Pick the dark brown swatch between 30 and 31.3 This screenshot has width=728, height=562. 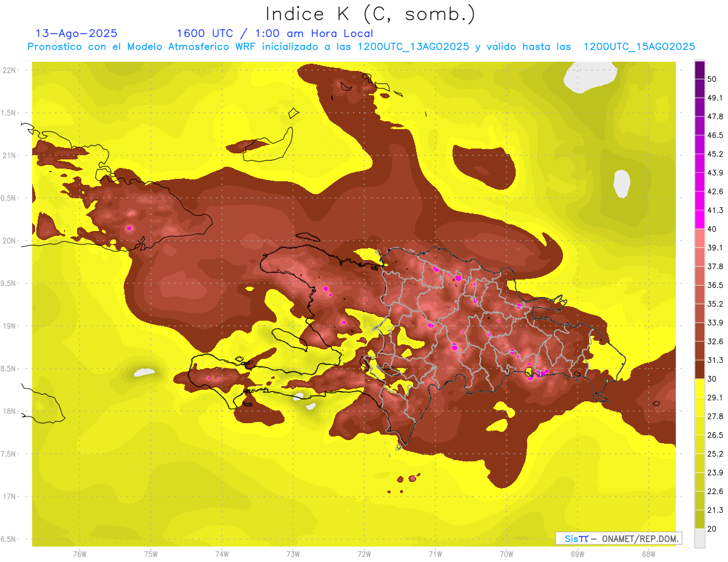point(699,369)
